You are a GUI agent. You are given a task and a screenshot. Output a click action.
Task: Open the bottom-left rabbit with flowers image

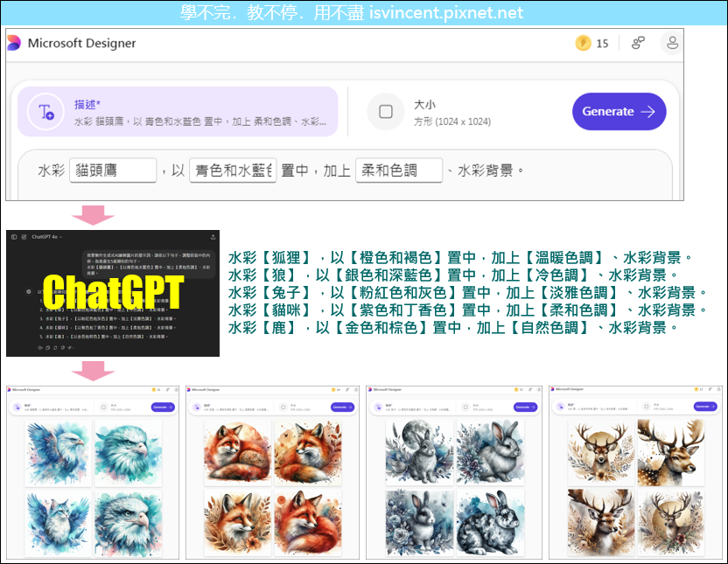419,523
